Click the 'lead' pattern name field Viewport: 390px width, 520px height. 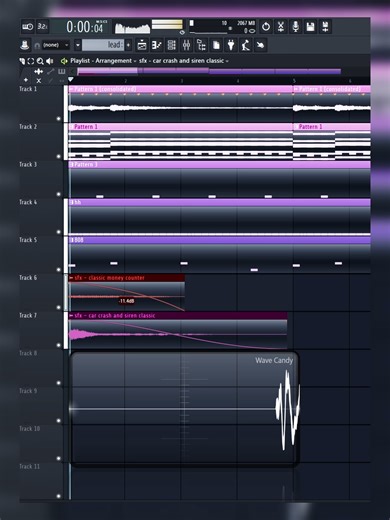coord(103,45)
